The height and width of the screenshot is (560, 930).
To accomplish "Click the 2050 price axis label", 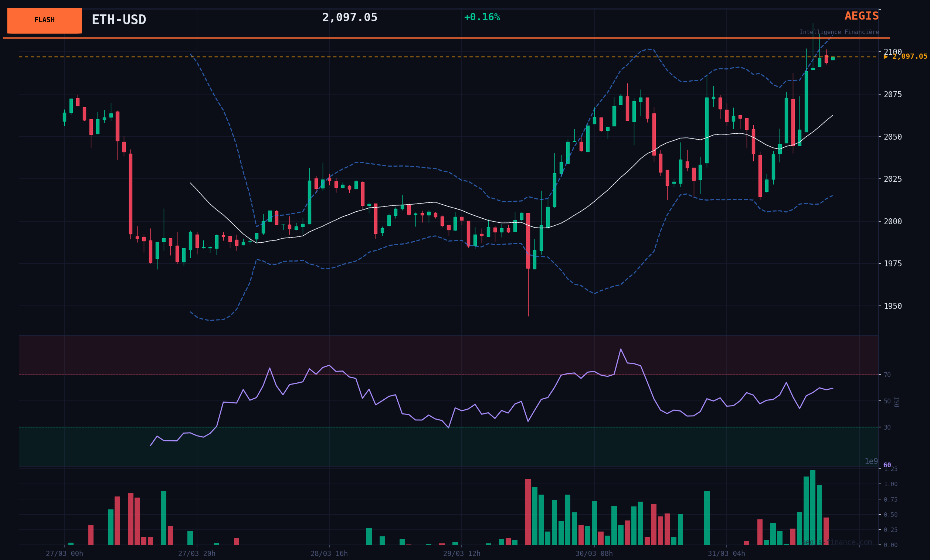I will (893, 137).
